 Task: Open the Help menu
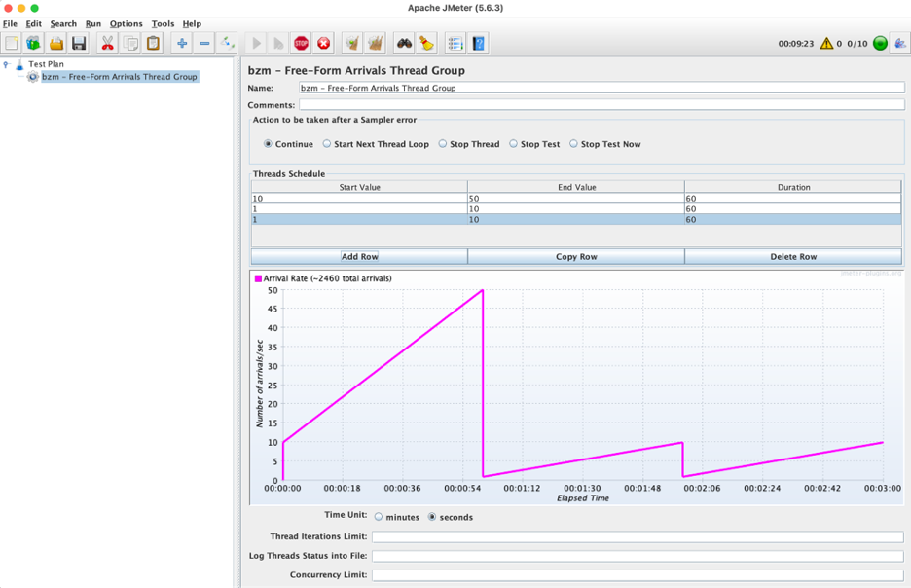(192, 23)
